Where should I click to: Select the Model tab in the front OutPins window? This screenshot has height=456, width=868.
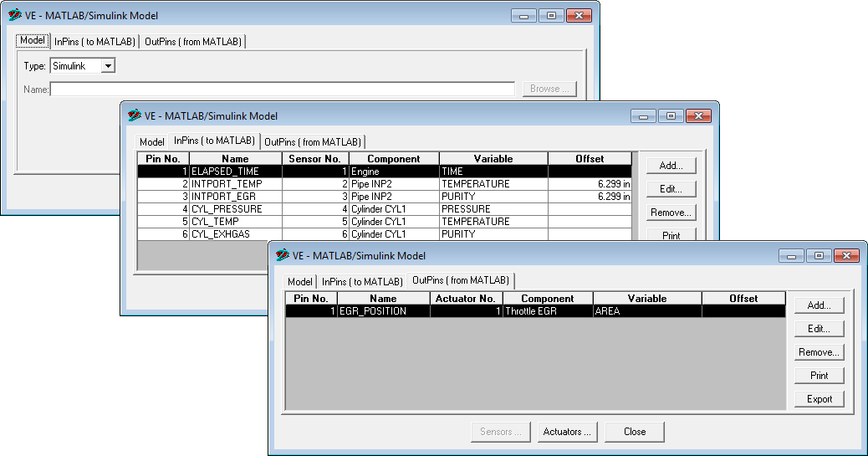299,281
